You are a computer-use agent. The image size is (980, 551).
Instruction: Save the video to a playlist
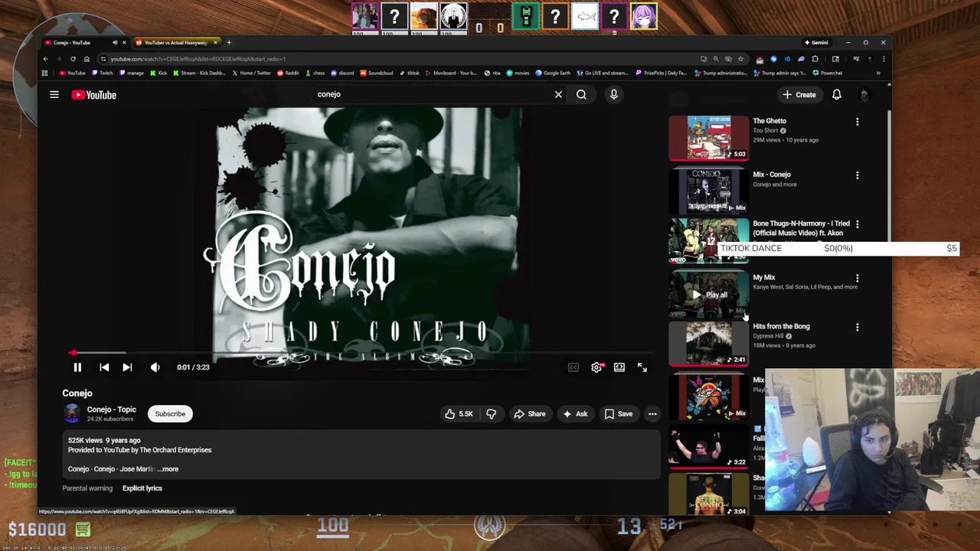coord(619,414)
